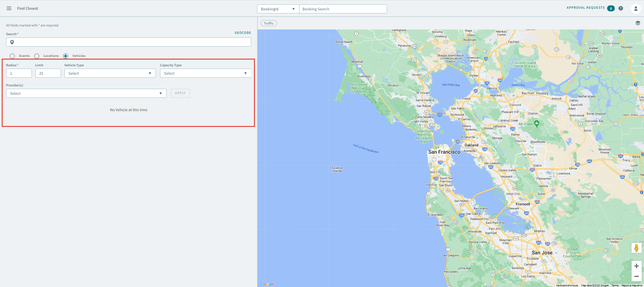The image size is (644, 287).
Task: Expand the Provider(s) dropdown
Action: point(86,93)
